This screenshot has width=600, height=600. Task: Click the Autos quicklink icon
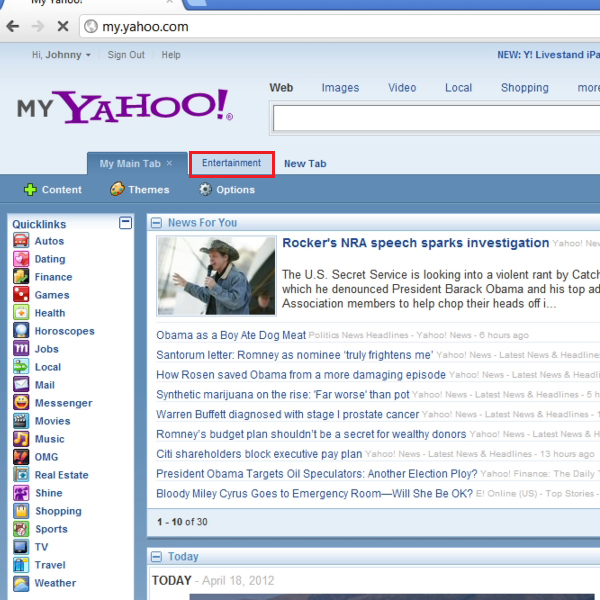point(21,241)
